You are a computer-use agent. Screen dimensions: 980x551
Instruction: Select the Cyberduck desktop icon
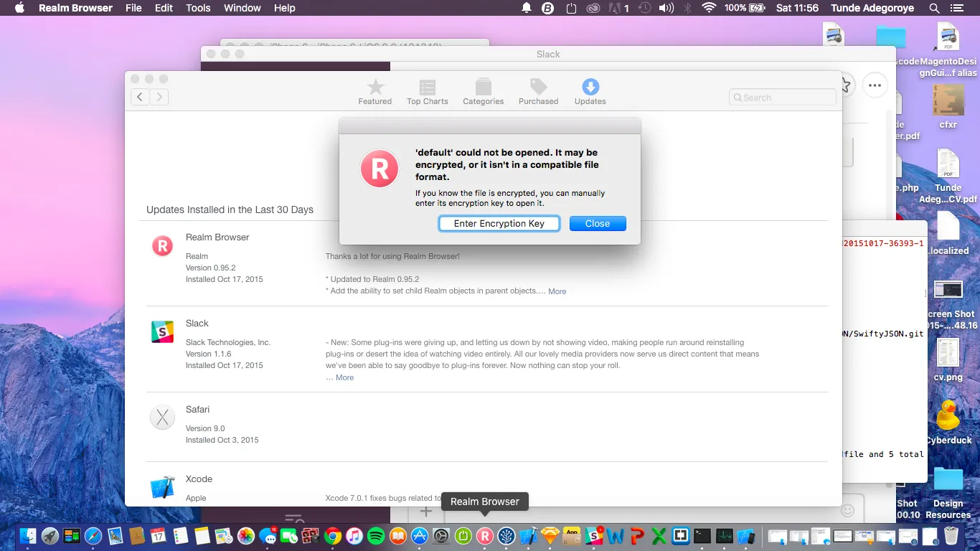[948, 422]
